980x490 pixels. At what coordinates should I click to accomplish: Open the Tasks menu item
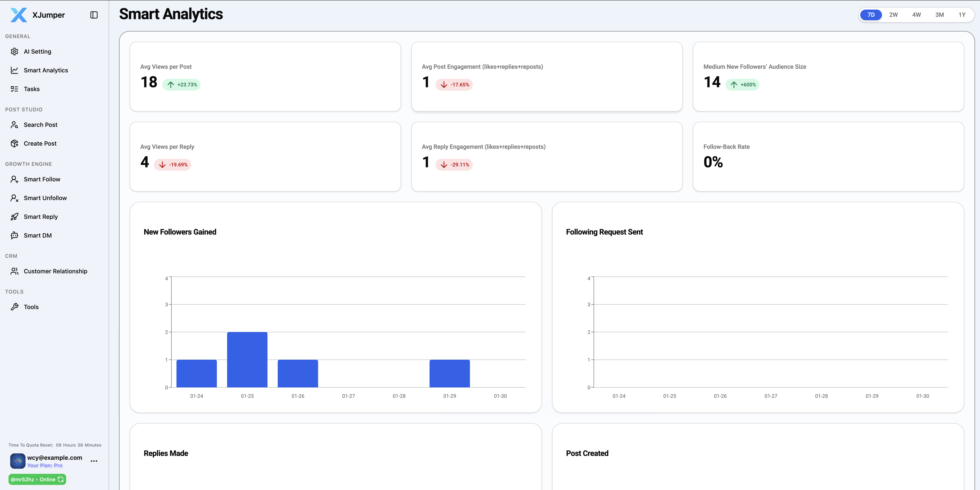tap(31, 89)
